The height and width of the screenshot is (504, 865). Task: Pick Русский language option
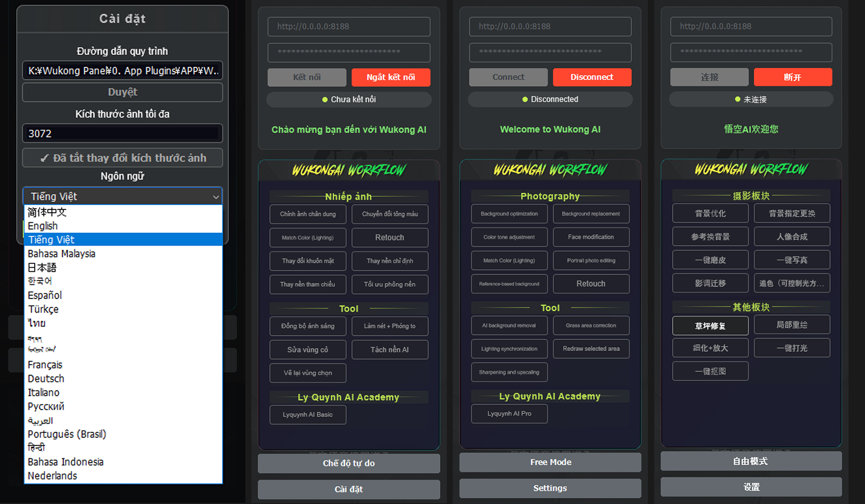tap(123, 406)
